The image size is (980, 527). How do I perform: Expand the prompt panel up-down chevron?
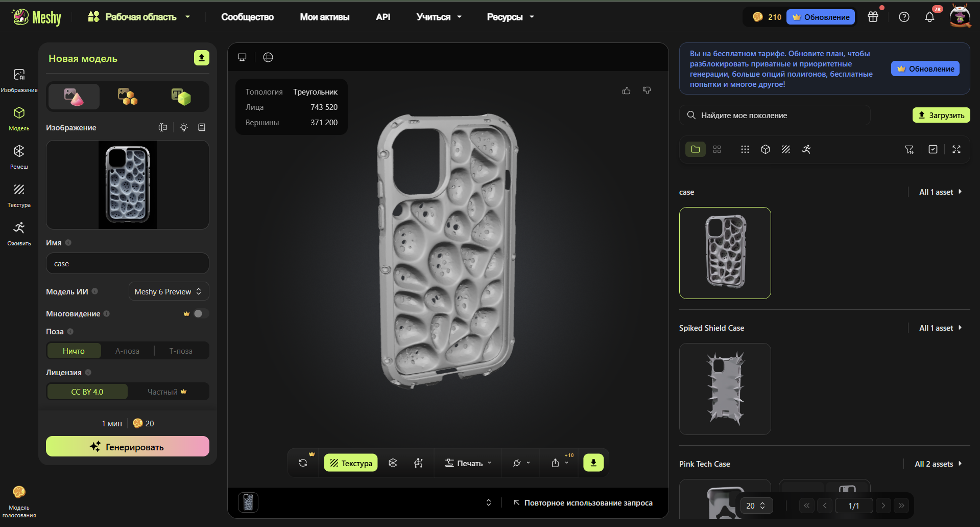(489, 502)
